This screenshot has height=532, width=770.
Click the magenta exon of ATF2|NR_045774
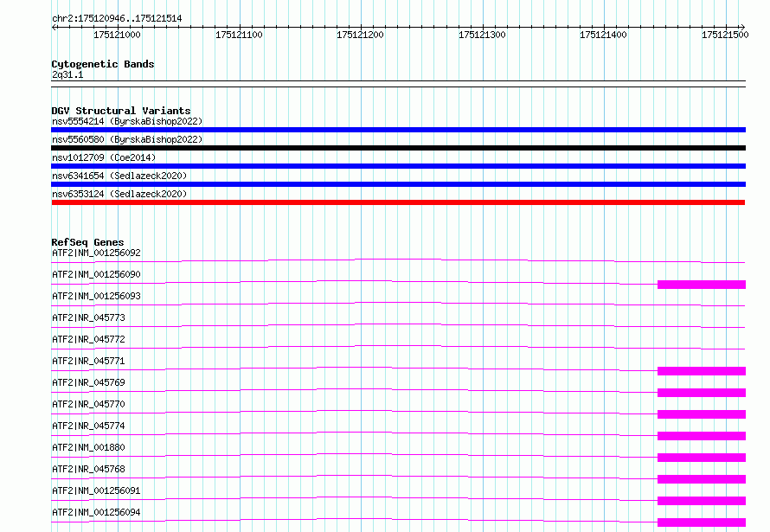[x=702, y=436]
